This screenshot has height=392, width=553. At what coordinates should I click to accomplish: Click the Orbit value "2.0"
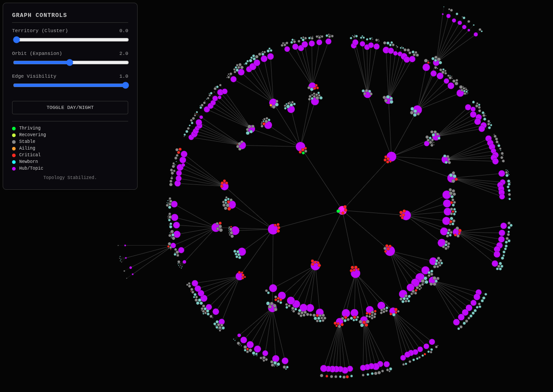(124, 54)
